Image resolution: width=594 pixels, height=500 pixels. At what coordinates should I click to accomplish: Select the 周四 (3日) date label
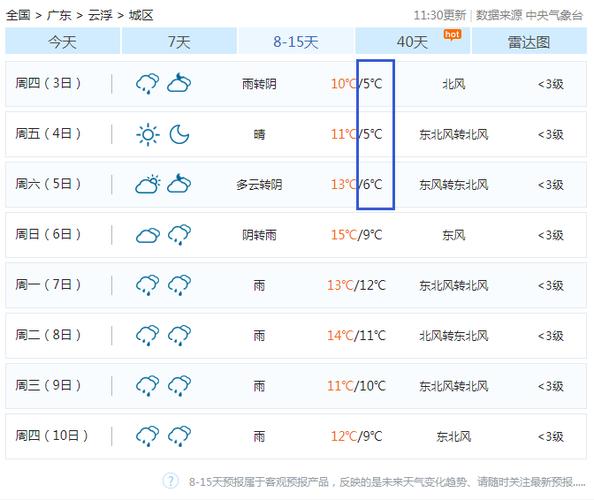point(48,83)
